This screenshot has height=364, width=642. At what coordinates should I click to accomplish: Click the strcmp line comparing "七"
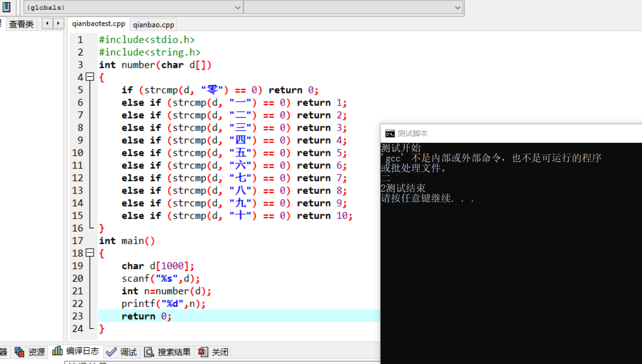[234, 178]
